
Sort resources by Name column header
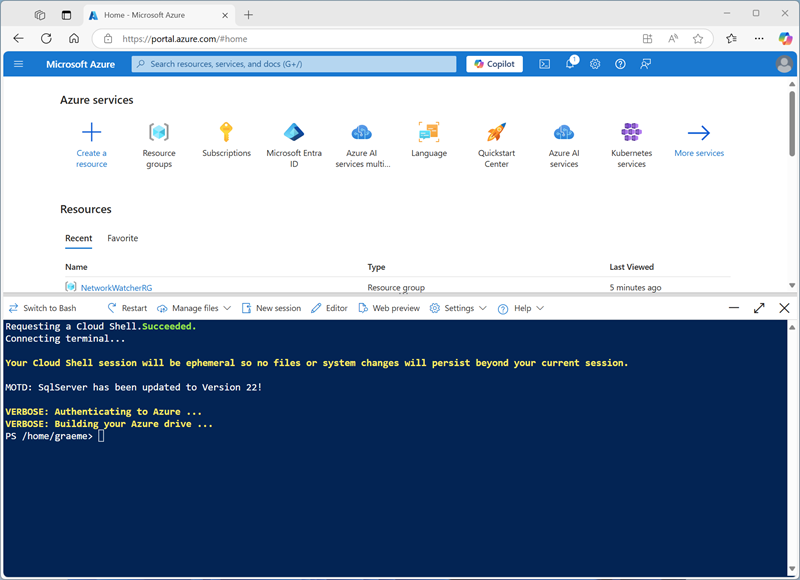[76, 267]
